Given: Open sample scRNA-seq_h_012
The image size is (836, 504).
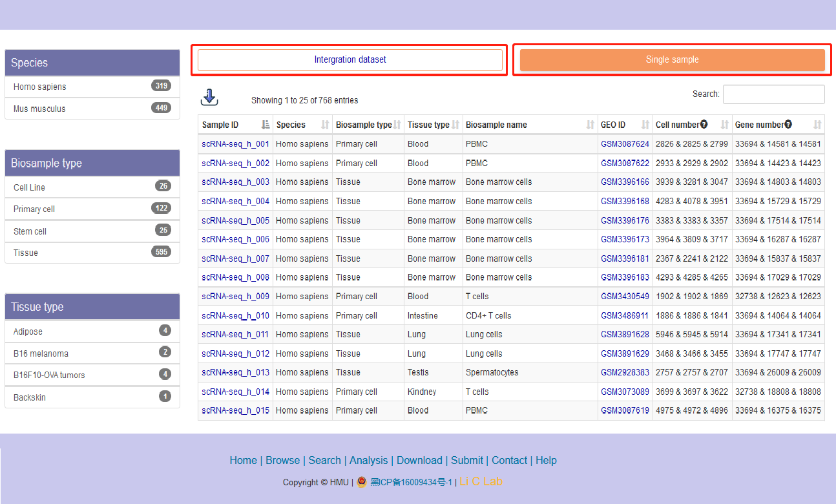Looking at the screenshot, I should point(235,354).
